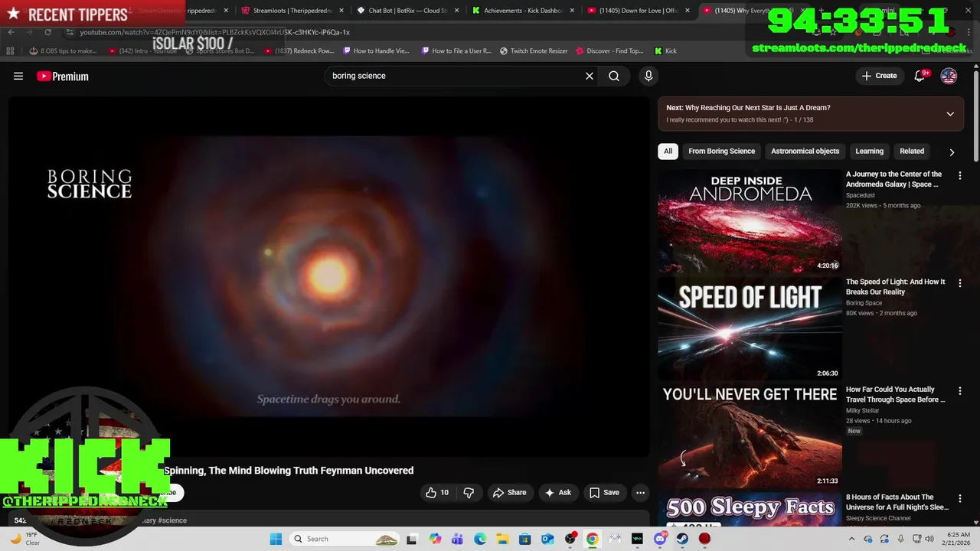980x551 pixels.
Task: Clear the search box with the X
Action: tap(590, 76)
